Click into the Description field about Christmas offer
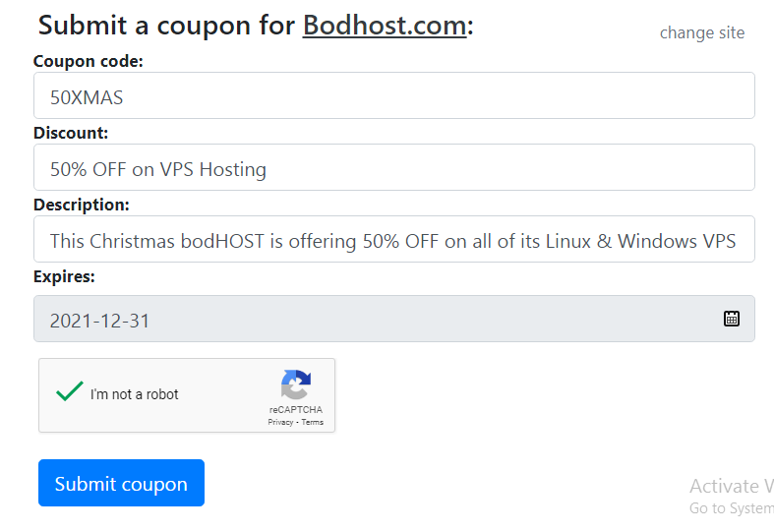774x532 pixels. [394, 239]
